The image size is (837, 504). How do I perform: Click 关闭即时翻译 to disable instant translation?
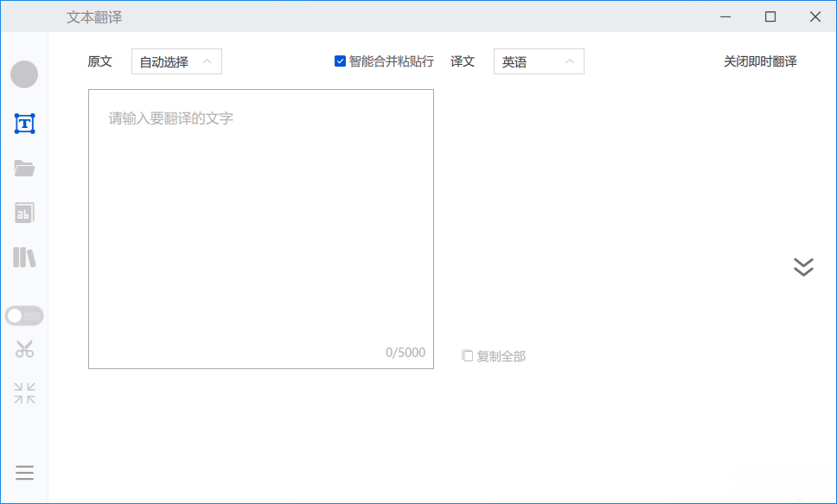click(x=760, y=61)
